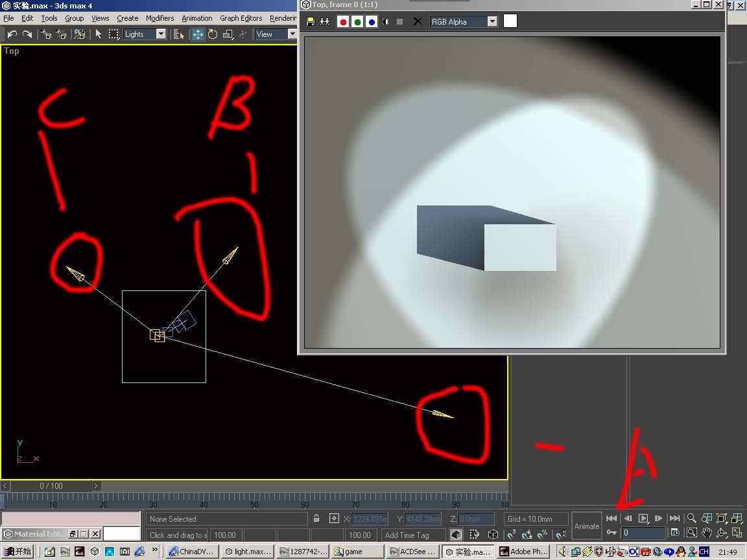Image resolution: width=747 pixels, height=560 pixels.
Task: Toggle the percent snap button
Action: 543,535
